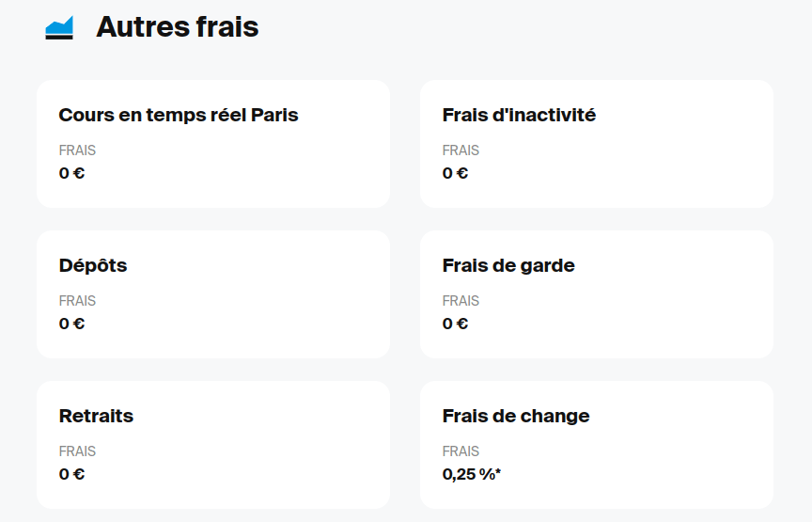
Task: Click the 0 € value for Frais d'inactivité
Action: tap(455, 173)
